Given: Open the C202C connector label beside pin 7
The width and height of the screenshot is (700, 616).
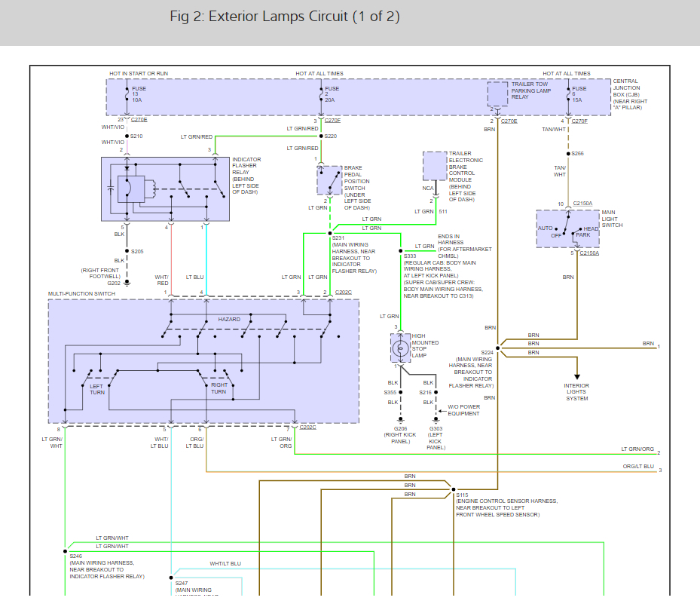Looking at the screenshot, I should click(x=307, y=427).
